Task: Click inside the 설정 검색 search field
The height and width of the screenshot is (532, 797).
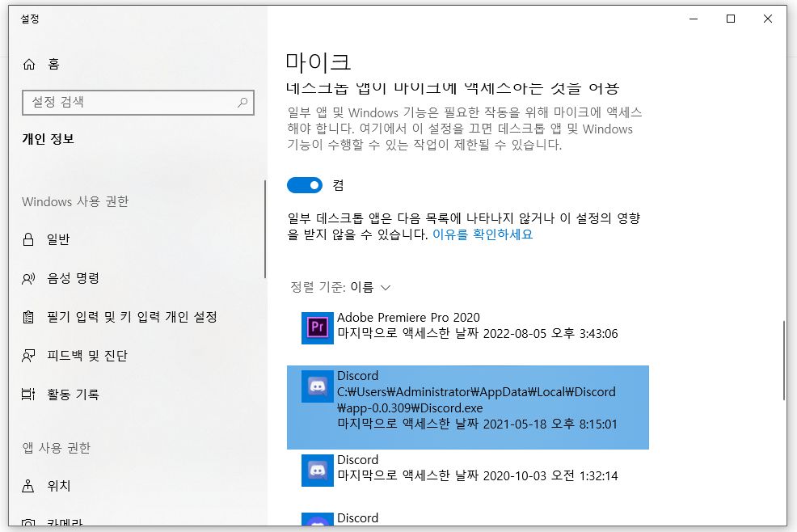Action: (x=129, y=103)
